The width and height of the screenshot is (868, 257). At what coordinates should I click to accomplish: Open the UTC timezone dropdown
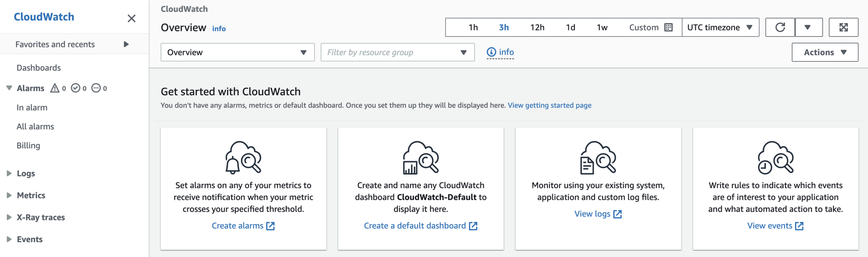[x=720, y=27]
